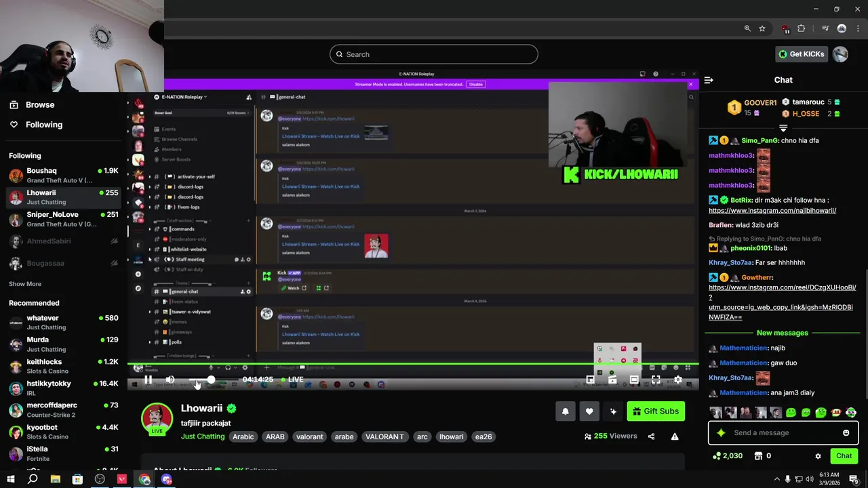Open the Chrome extensions puzzle icon
The height and width of the screenshot is (488, 868).
tap(802, 28)
